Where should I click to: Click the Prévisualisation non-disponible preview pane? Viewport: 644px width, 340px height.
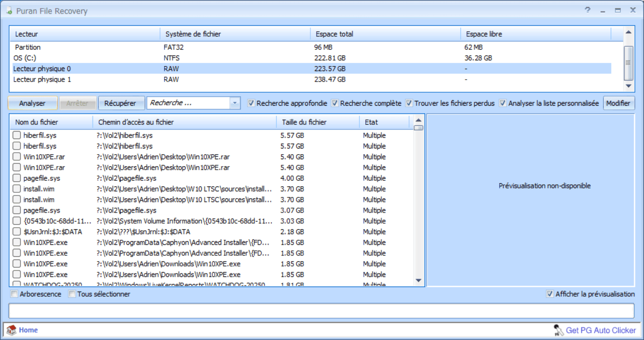(x=531, y=200)
